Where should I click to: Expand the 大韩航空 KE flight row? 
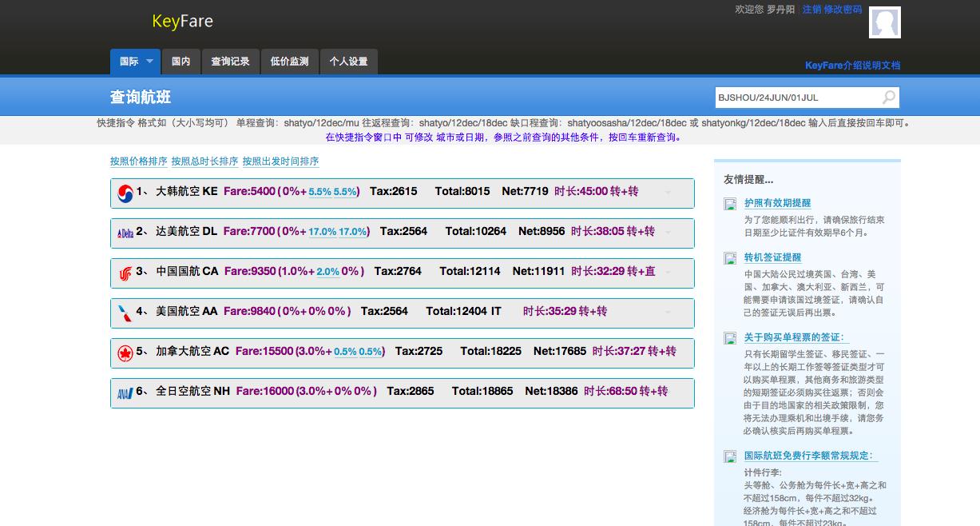(x=668, y=193)
